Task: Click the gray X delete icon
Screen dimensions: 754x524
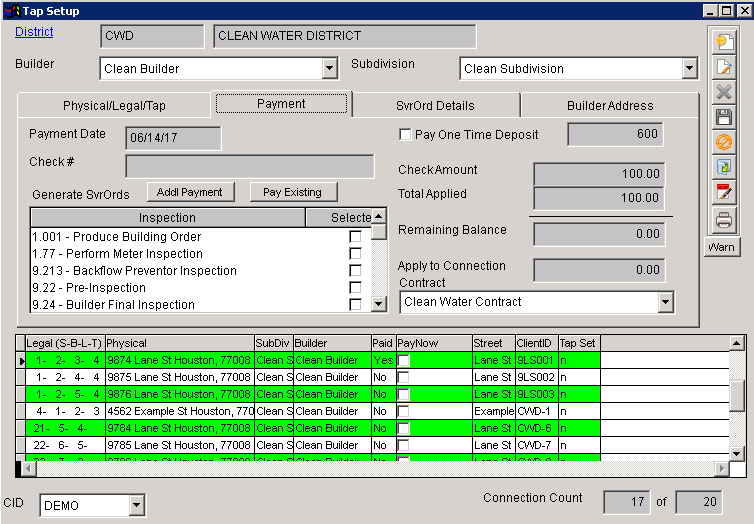Action: click(723, 92)
